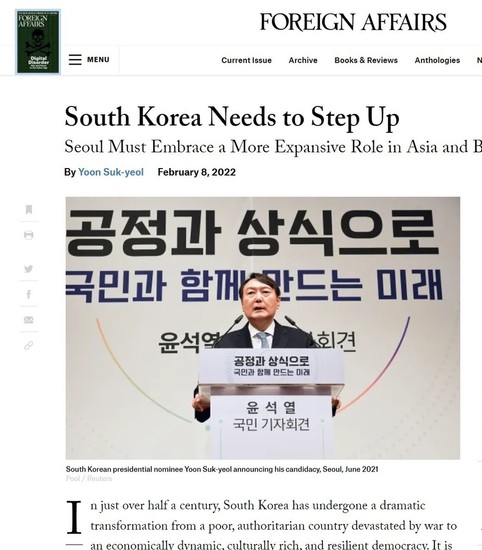Screen dimensions: 482x550
Task: Click the article headline South Korea Needs to Step Up
Action: (x=232, y=118)
